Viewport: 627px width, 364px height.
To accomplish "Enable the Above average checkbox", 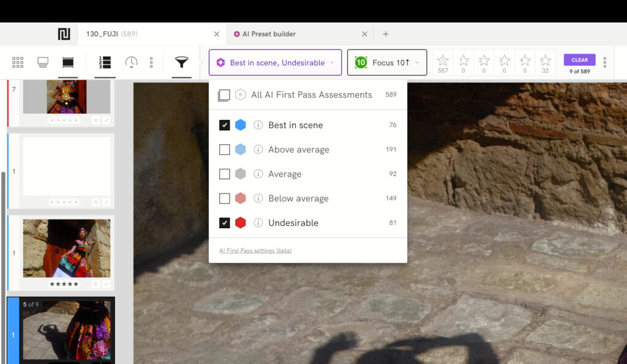I will [225, 149].
